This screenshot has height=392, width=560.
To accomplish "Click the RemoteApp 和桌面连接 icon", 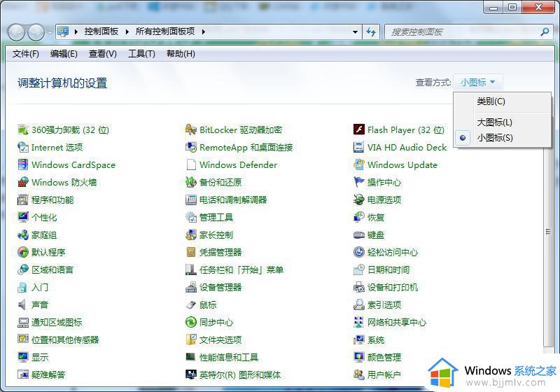I will [x=191, y=147].
